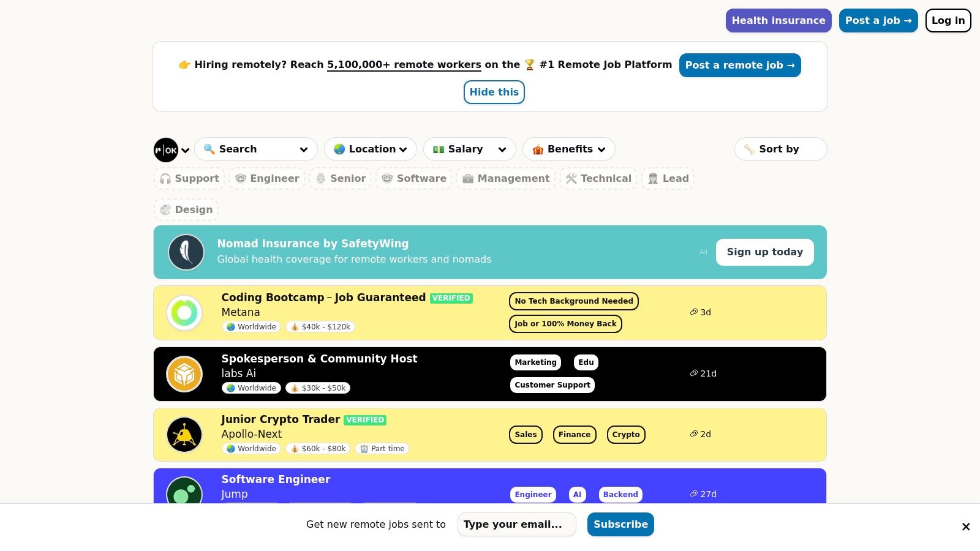Open the Location filter dropdown
Image resolution: width=980 pixels, height=551 pixels.
point(371,149)
